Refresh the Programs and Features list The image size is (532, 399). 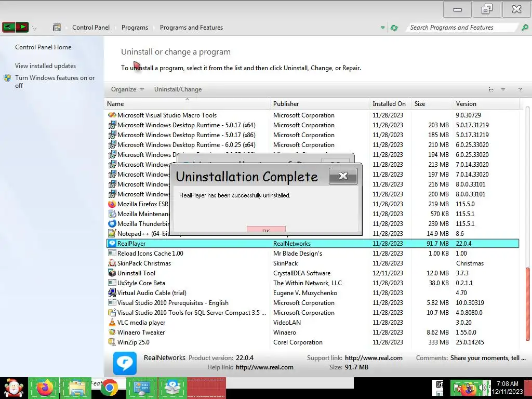pyautogui.click(x=394, y=28)
